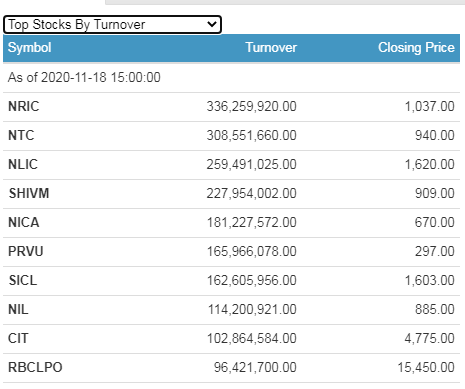Select RBCLPO turnover 96,421,700.00
Viewport: 465px width, 389px height.
[255, 368]
